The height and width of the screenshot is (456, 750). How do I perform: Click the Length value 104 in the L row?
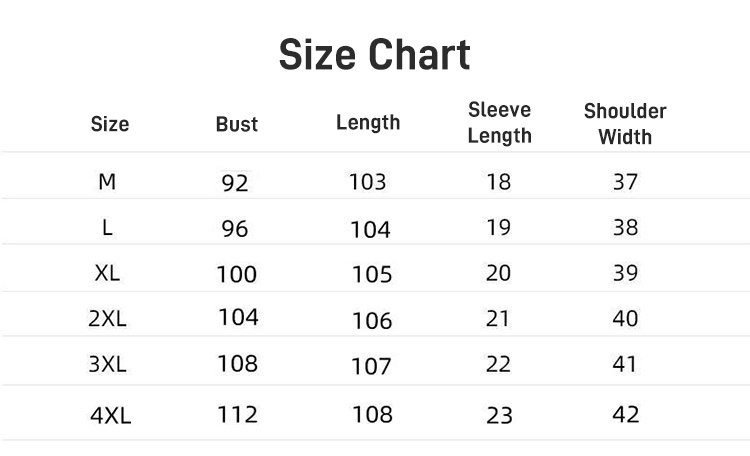click(x=370, y=230)
